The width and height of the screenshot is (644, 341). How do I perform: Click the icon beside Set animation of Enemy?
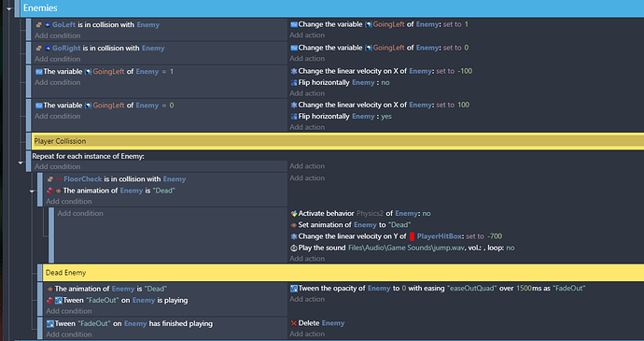point(294,225)
